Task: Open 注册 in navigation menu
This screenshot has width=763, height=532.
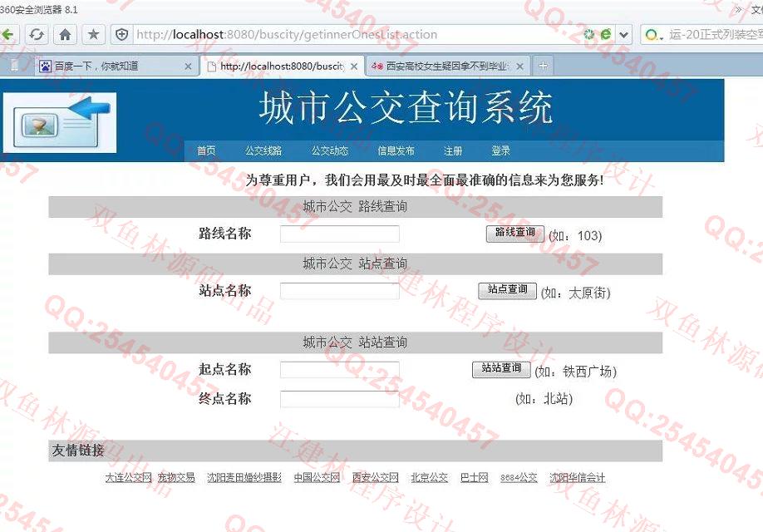Action: coord(453,151)
